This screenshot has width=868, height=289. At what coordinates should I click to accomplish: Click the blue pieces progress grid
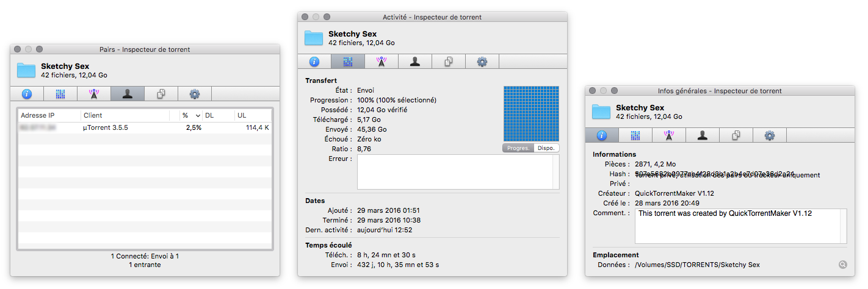(531, 113)
